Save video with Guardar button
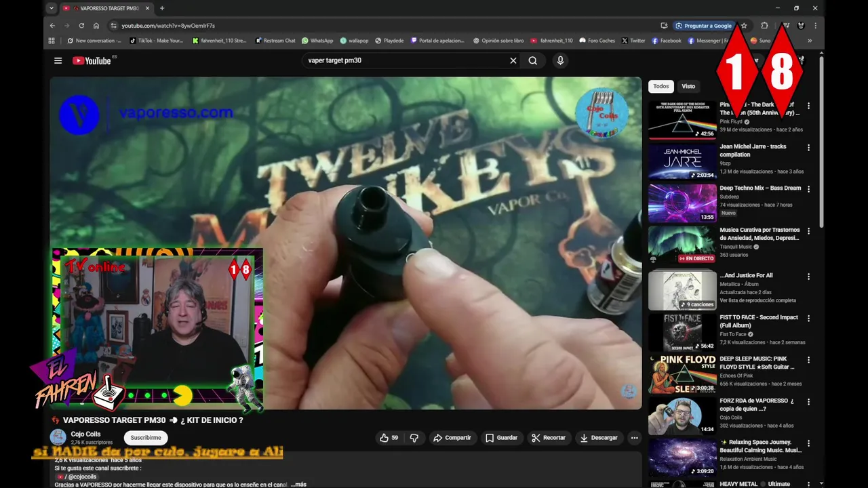Viewport: 868px width, 488px height. click(501, 438)
